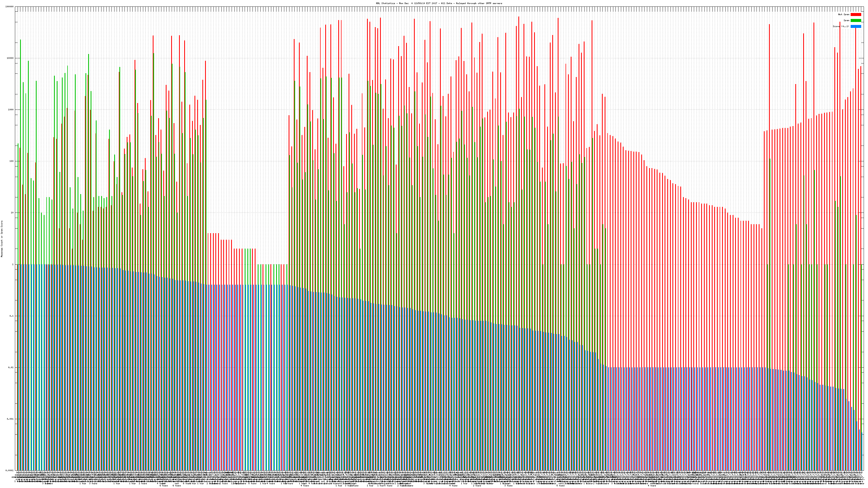Click the 100 y-axis tick label
The image size is (868, 488).
[12, 161]
